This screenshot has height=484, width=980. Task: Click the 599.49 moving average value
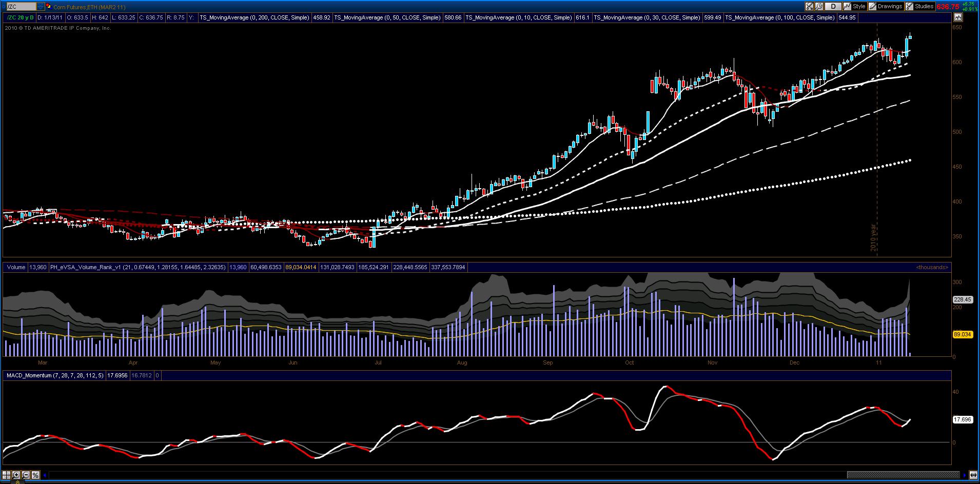click(x=713, y=17)
